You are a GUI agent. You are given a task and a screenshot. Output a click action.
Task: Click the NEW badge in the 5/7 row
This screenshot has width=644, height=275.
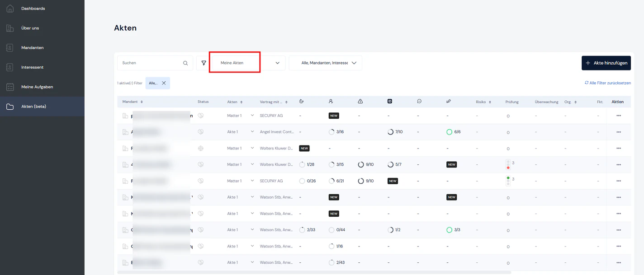click(451, 164)
